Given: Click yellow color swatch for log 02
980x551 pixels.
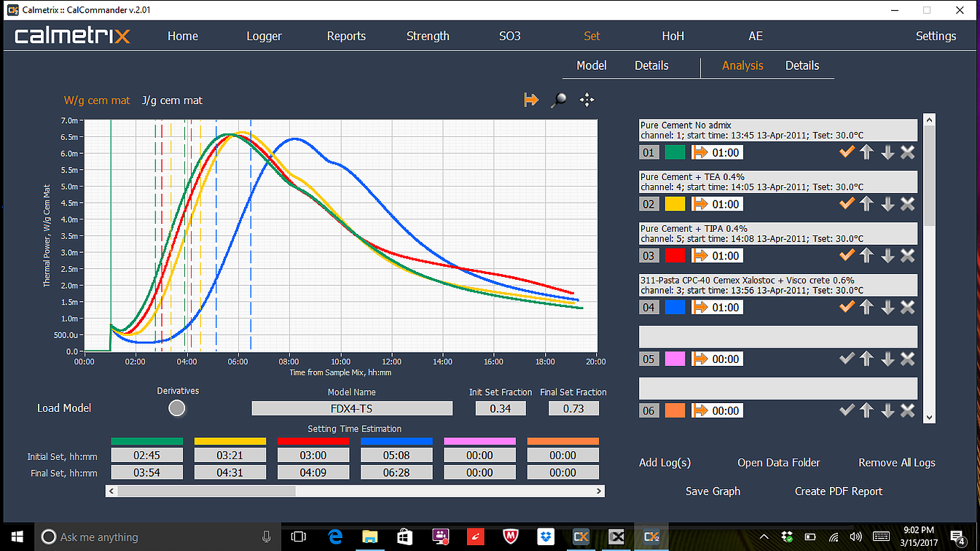Looking at the screenshot, I should tap(675, 204).
